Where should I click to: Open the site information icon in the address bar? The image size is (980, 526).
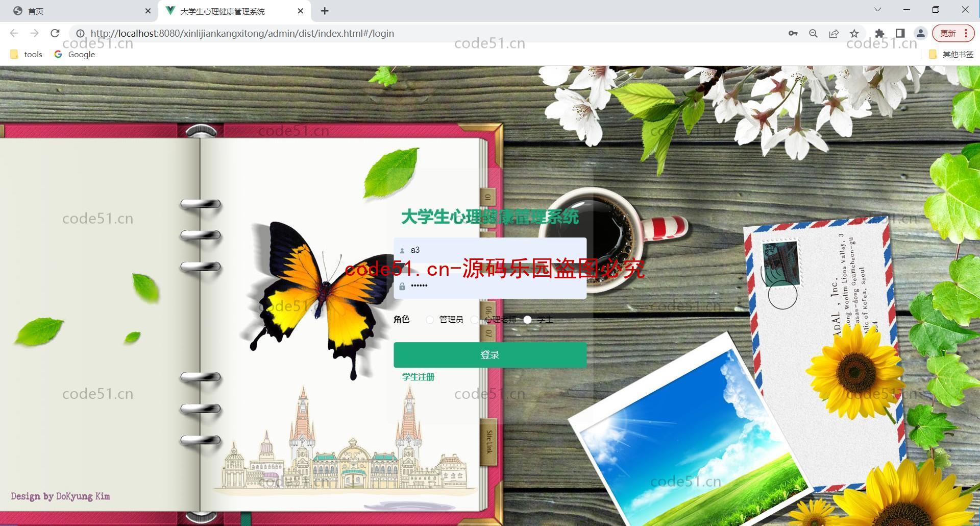pos(80,33)
